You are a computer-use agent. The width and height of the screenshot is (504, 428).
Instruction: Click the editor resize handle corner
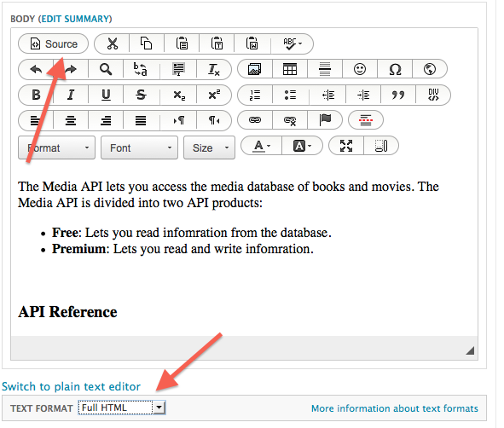pos(470,350)
